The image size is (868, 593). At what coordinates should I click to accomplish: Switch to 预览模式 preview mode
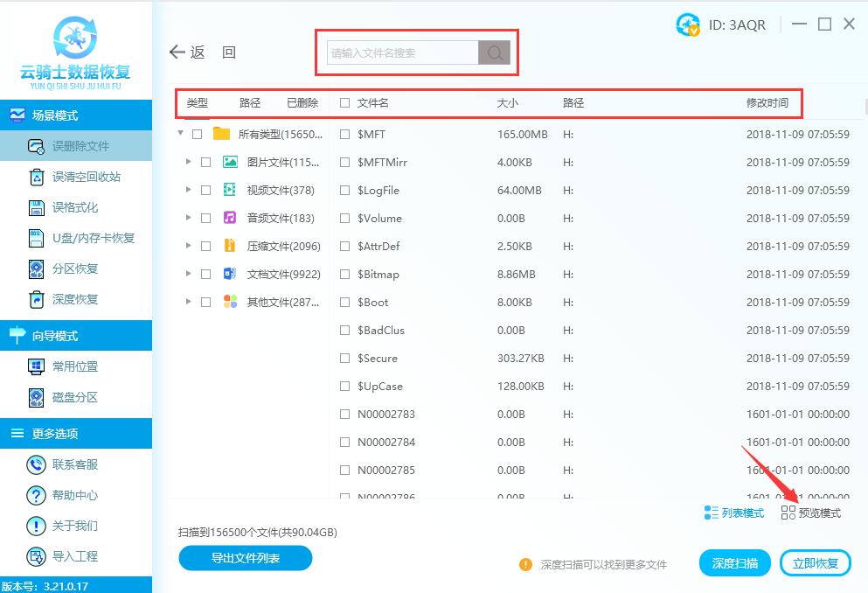(x=811, y=513)
